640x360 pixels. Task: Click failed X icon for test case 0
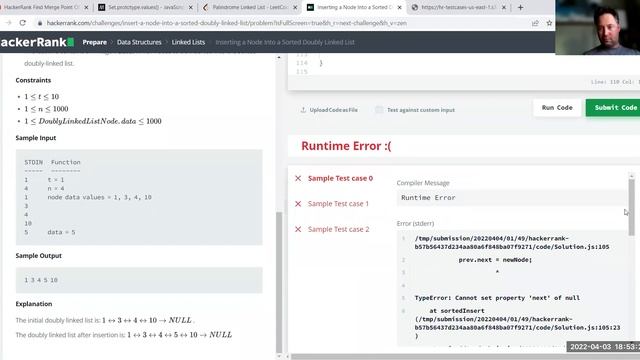298,178
